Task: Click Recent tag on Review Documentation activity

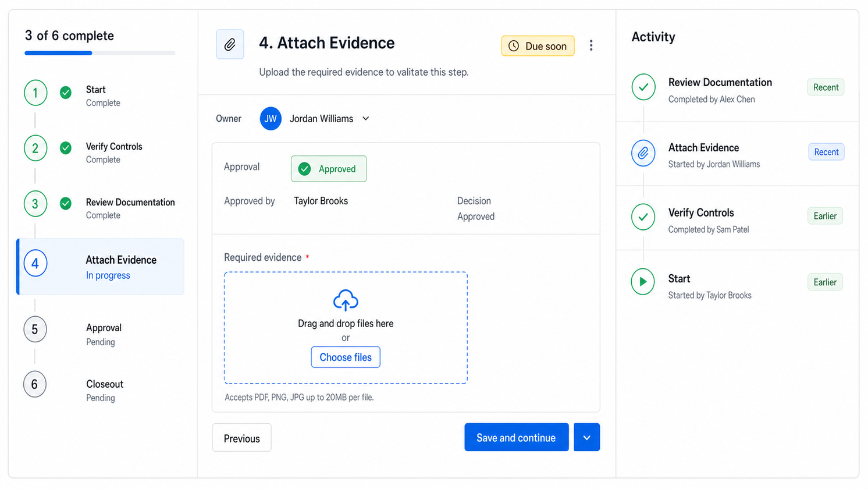Action: (826, 87)
